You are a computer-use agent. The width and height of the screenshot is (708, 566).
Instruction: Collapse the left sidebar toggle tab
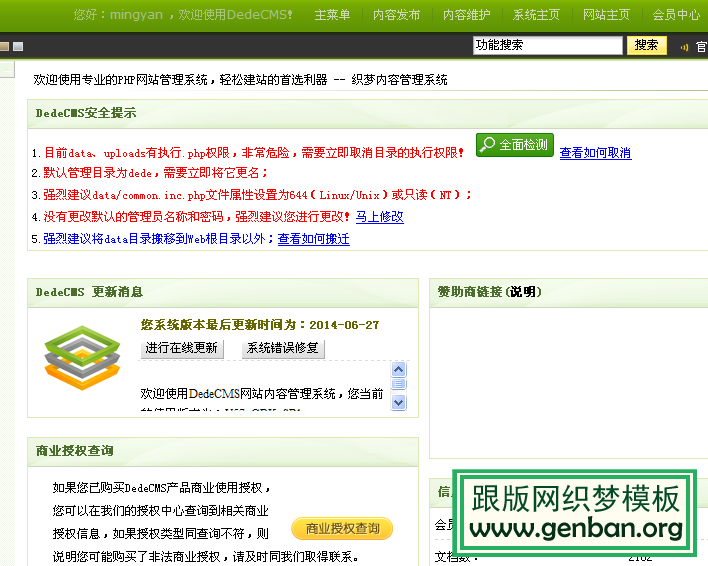click(7, 70)
